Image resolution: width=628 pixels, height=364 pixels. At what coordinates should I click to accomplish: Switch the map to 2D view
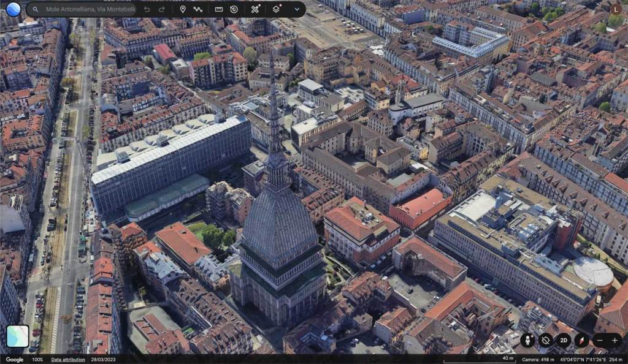point(564,340)
